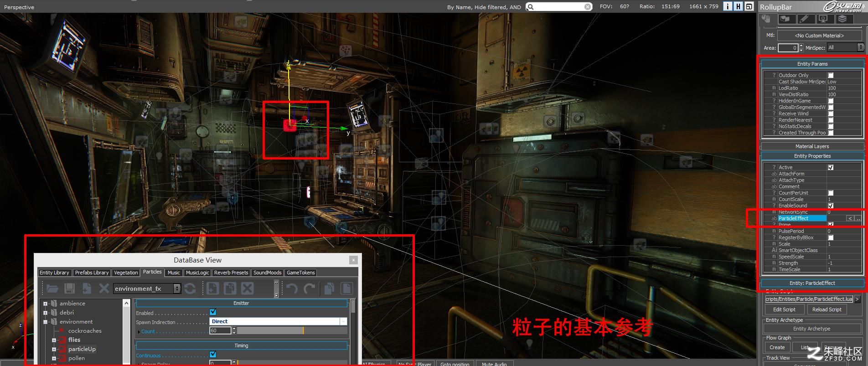This screenshot has width=868, height=366.
Task: Click the cockroaches particle icon in tree
Action: (62, 331)
